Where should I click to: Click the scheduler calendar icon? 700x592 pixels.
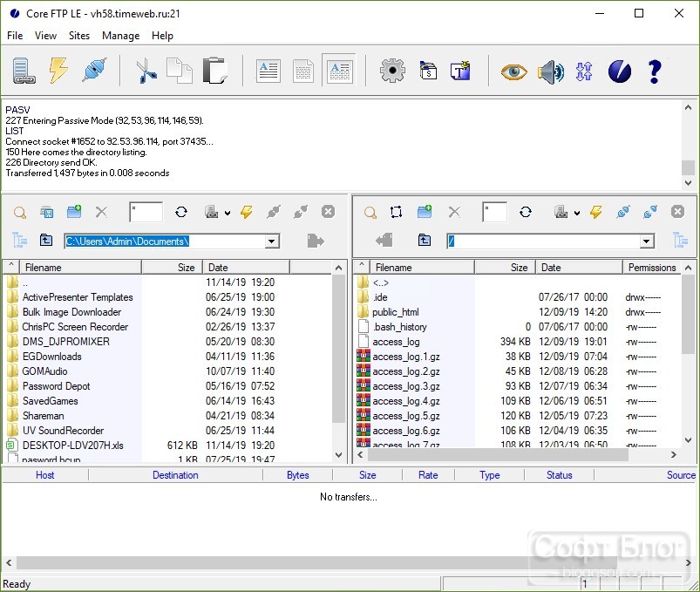428,71
